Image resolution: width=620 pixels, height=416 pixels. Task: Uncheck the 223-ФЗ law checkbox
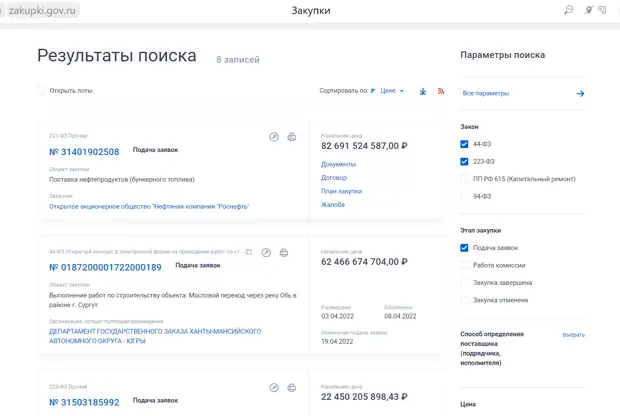point(464,161)
